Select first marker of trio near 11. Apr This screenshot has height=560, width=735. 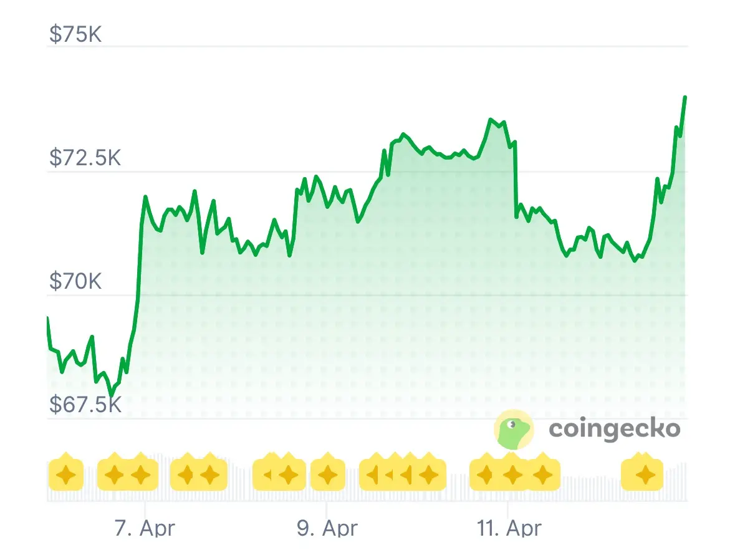(x=486, y=476)
